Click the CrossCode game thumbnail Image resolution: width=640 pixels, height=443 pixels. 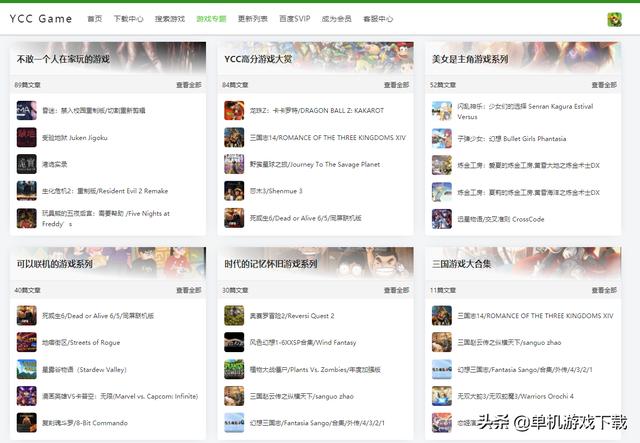click(x=442, y=219)
